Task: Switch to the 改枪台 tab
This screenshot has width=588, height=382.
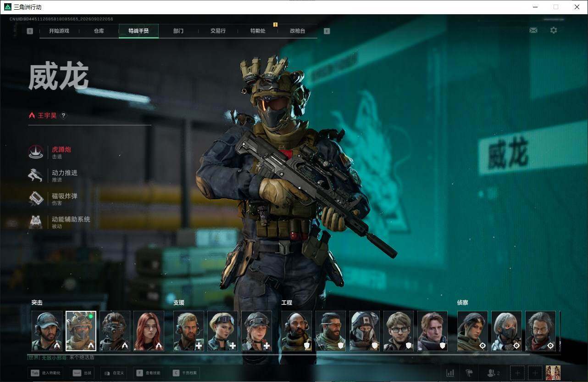Action: [x=297, y=31]
